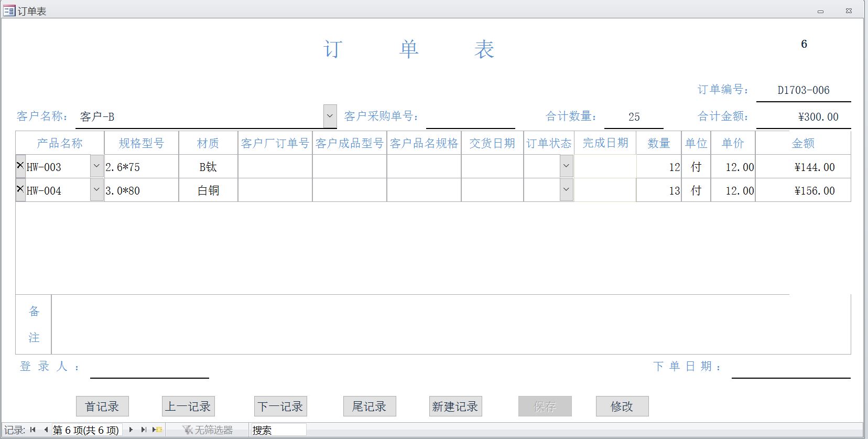868x439 pixels.
Task: Click next record arrow in navigation bar
Action: tap(131, 430)
